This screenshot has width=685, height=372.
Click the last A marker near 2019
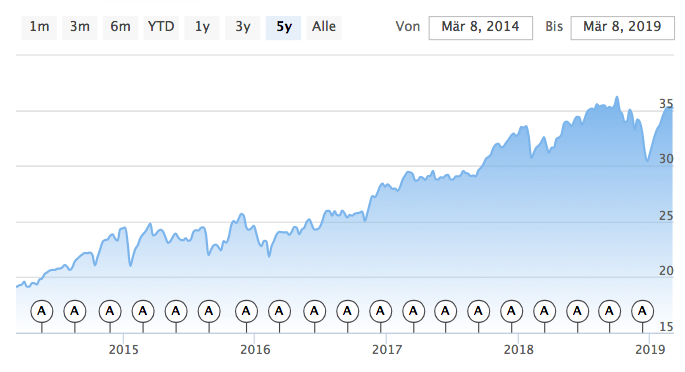click(642, 311)
